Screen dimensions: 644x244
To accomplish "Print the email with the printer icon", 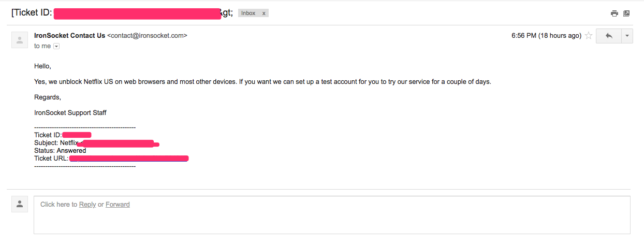I will pyautogui.click(x=614, y=13).
